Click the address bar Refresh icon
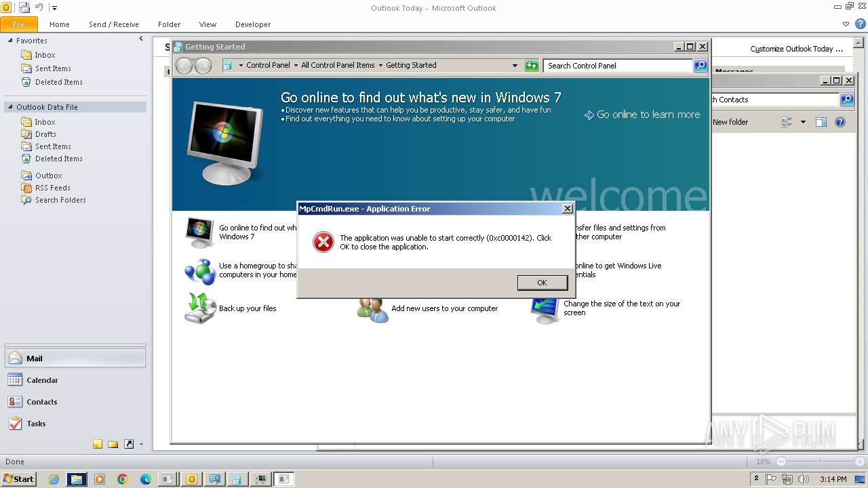This screenshot has width=868, height=488. 532,66
